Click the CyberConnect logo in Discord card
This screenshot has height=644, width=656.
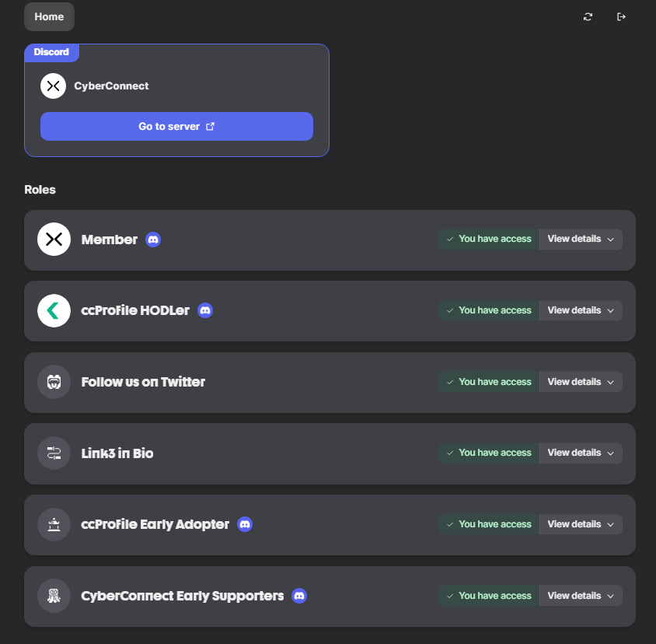53,86
